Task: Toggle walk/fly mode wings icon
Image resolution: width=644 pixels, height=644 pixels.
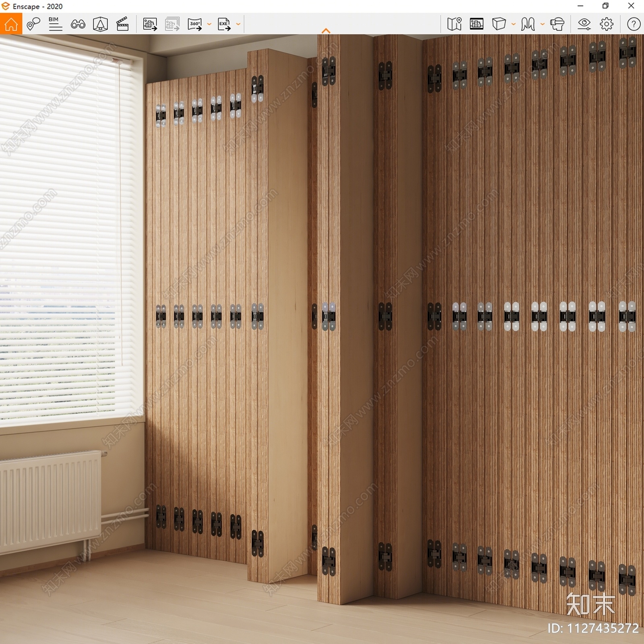Action: coord(528,24)
